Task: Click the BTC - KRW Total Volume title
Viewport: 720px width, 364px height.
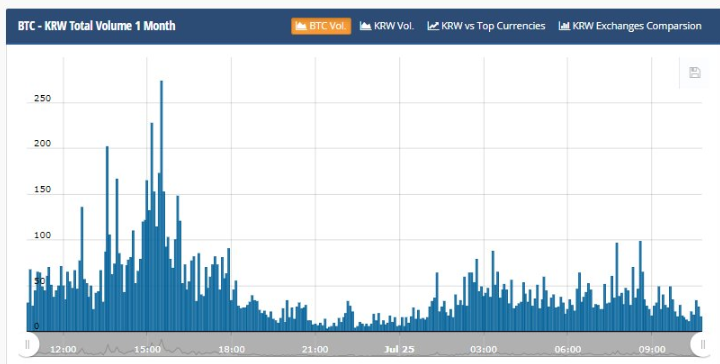Action: click(96, 26)
